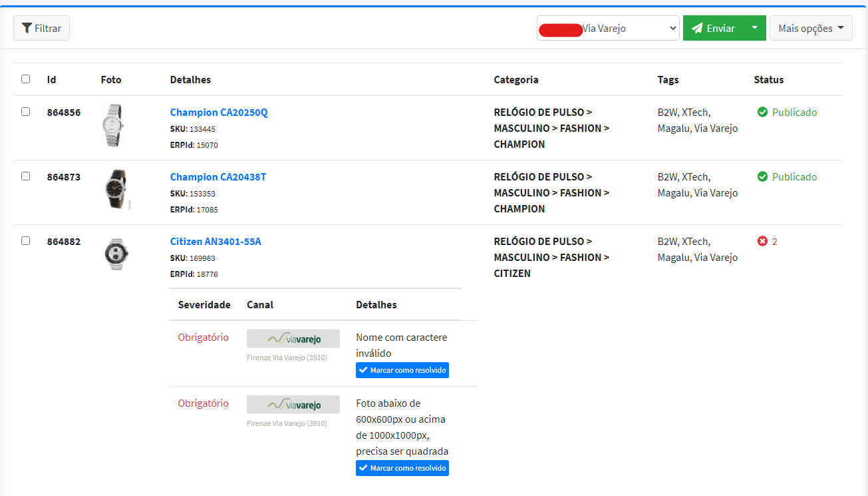Click the Tags column header
Screen dimensions: 868x496
[x=668, y=79]
